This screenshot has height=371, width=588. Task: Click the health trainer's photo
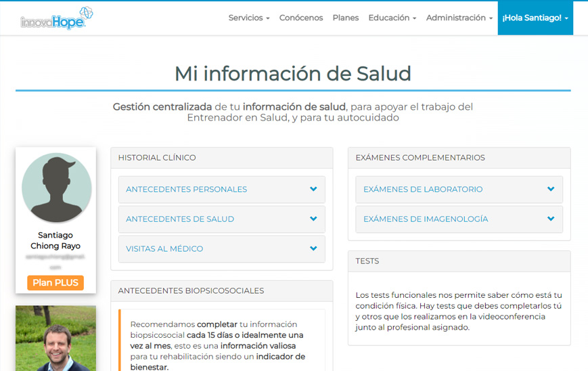click(56, 339)
